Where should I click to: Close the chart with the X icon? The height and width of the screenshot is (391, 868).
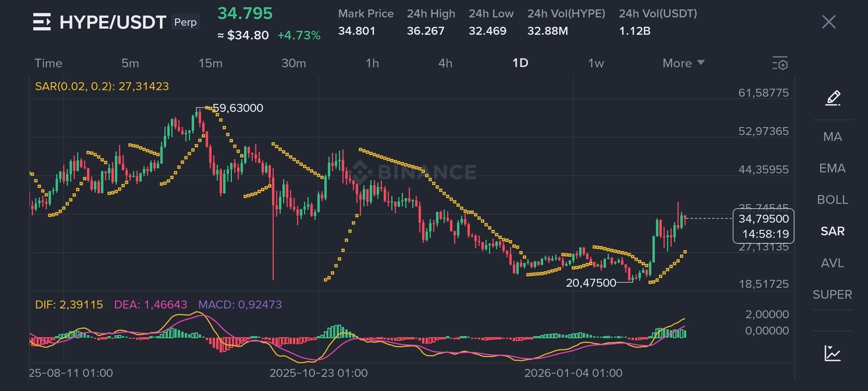829,22
